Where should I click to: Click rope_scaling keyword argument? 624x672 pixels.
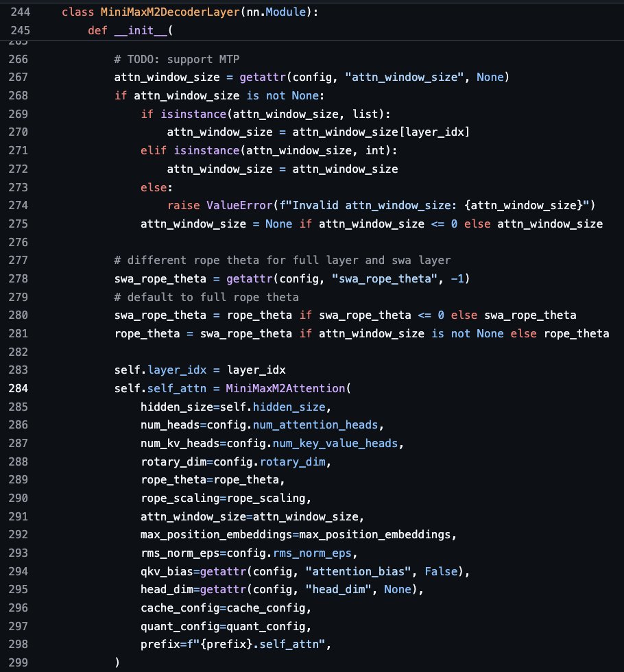click(x=180, y=498)
